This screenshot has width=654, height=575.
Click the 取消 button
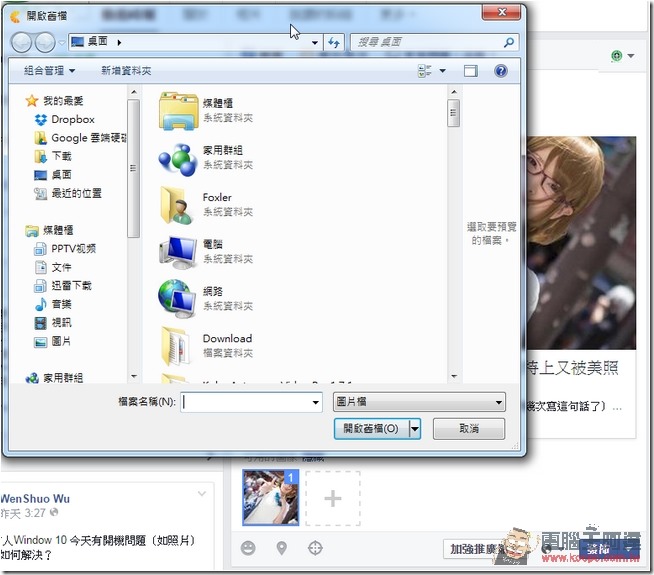coord(469,429)
